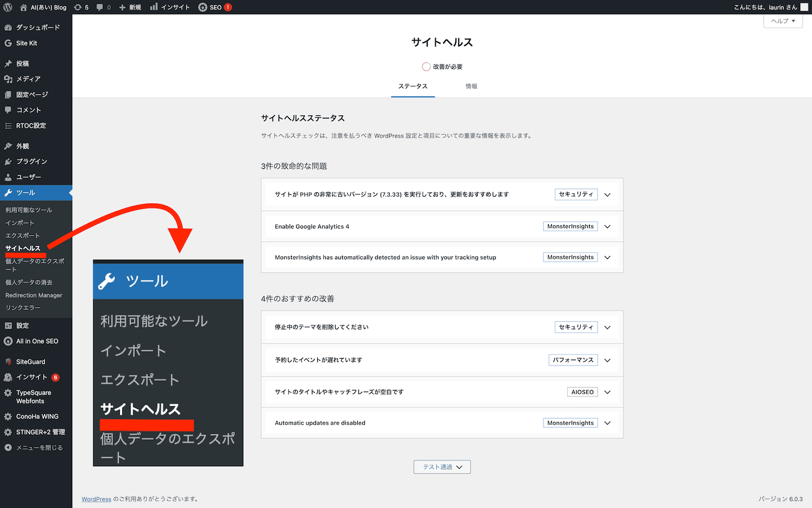Expand the PHP outdated version issue
This screenshot has width=812, height=508.
coord(442,194)
